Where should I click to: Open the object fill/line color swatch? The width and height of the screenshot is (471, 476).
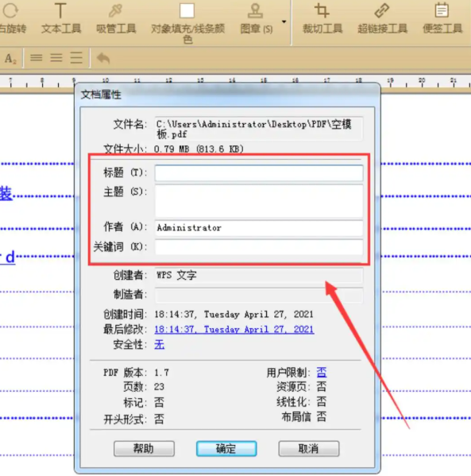(187, 11)
